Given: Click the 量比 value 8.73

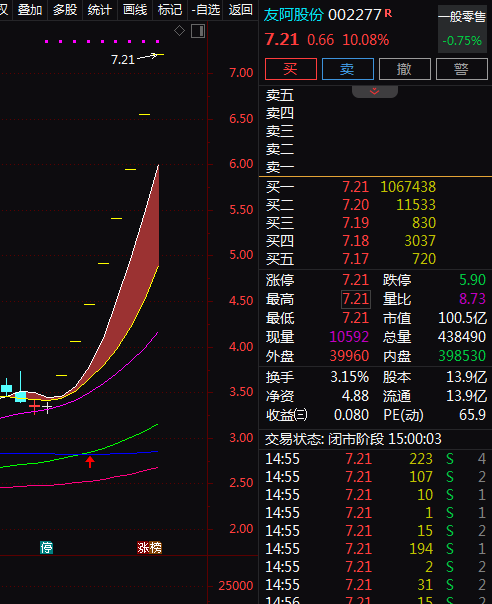Looking at the screenshot, I should coord(472,299).
